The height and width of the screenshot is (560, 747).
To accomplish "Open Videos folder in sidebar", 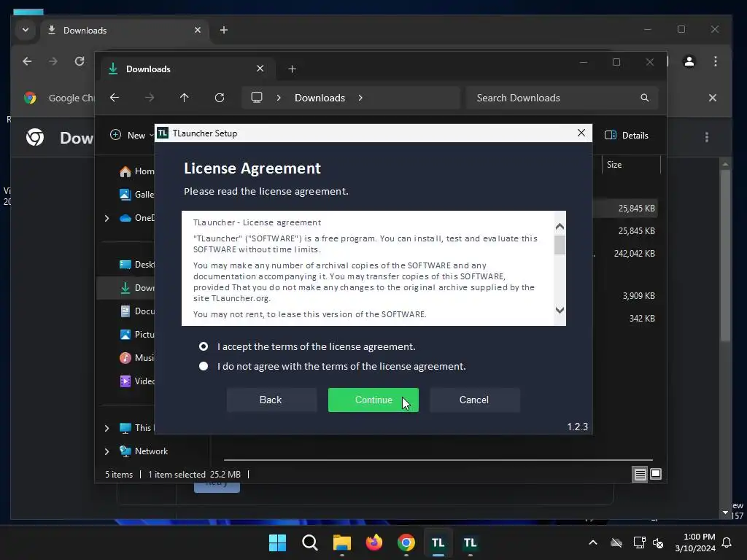I will (136, 381).
